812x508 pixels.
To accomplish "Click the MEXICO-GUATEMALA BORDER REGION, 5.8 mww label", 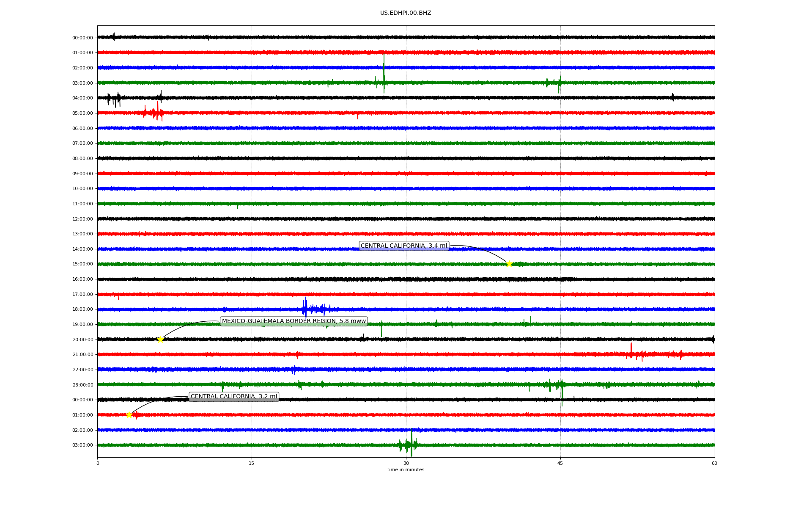I will pos(294,321).
